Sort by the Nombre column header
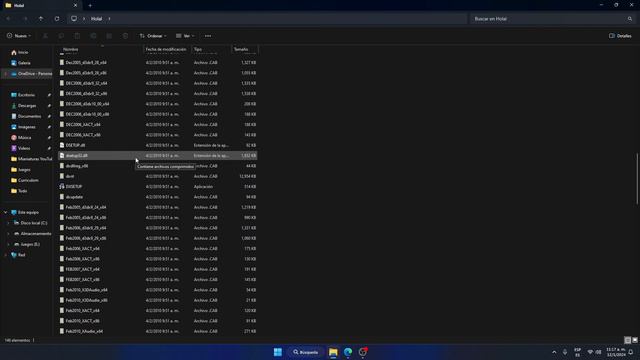This screenshot has width=640, height=360. click(70, 49)
